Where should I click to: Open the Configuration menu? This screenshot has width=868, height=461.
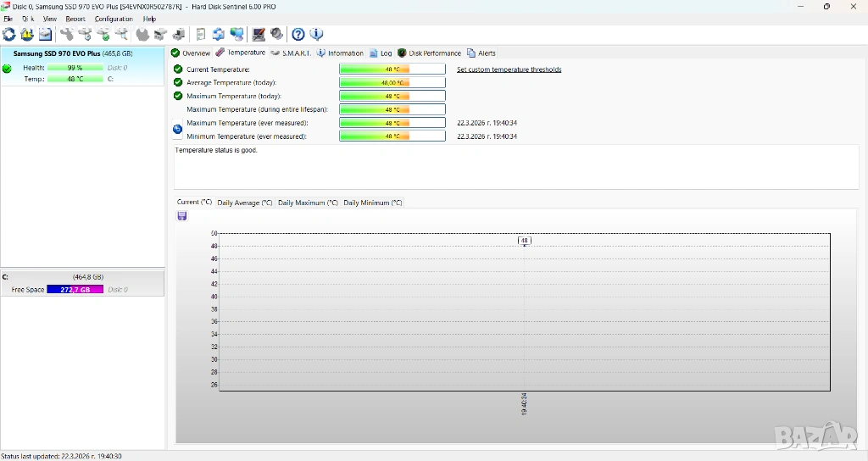[x=114, y=19]
